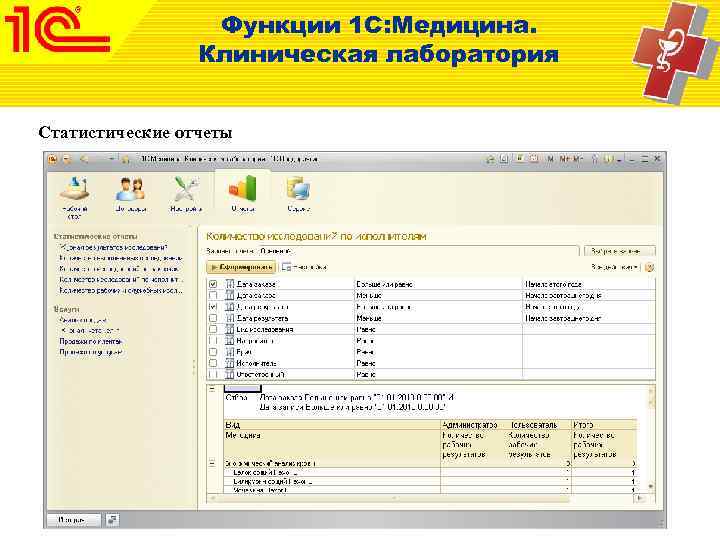Open the fourth link under Статистические отчеты

[121, 280]
